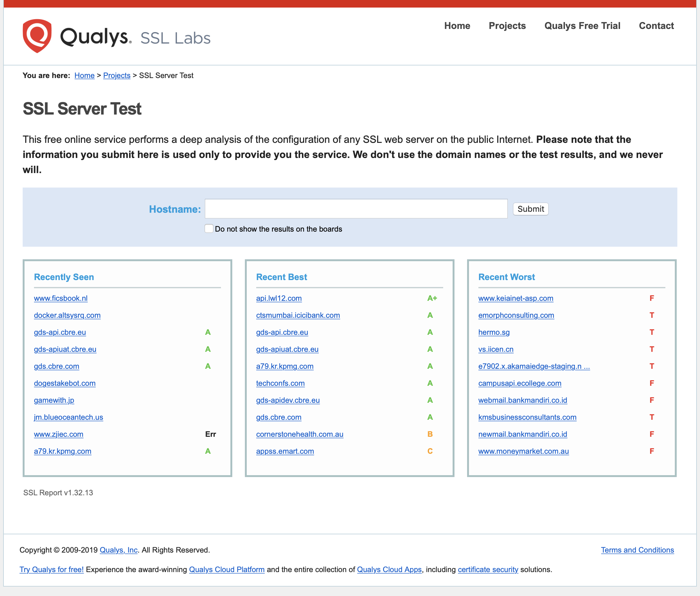
Task: Click the Qualys shield logo
Action: (37, 36)
